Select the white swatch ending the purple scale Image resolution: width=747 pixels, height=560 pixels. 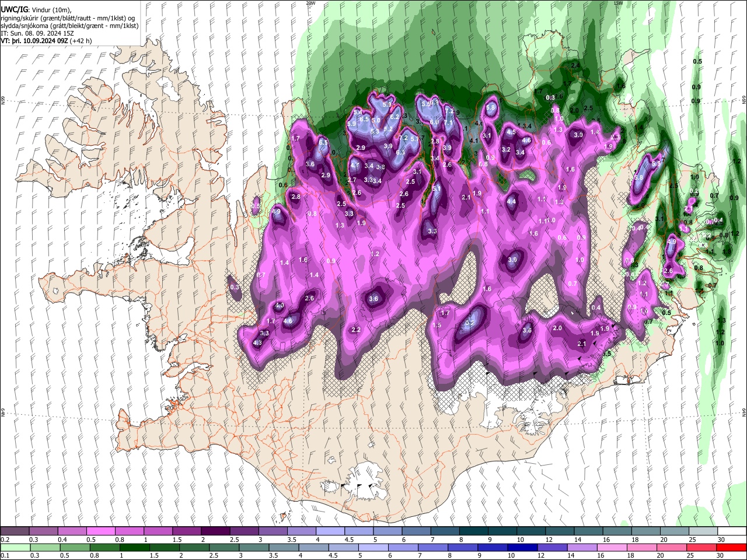coord(731,531)
